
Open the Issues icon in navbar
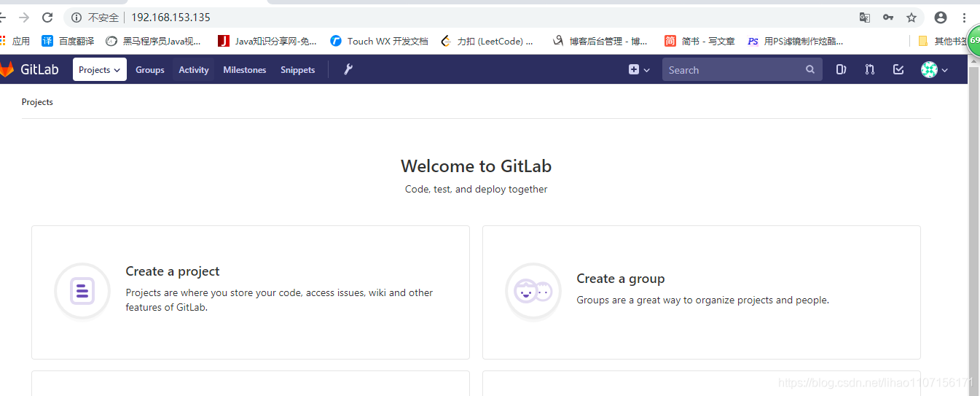(x=842, y=69)
